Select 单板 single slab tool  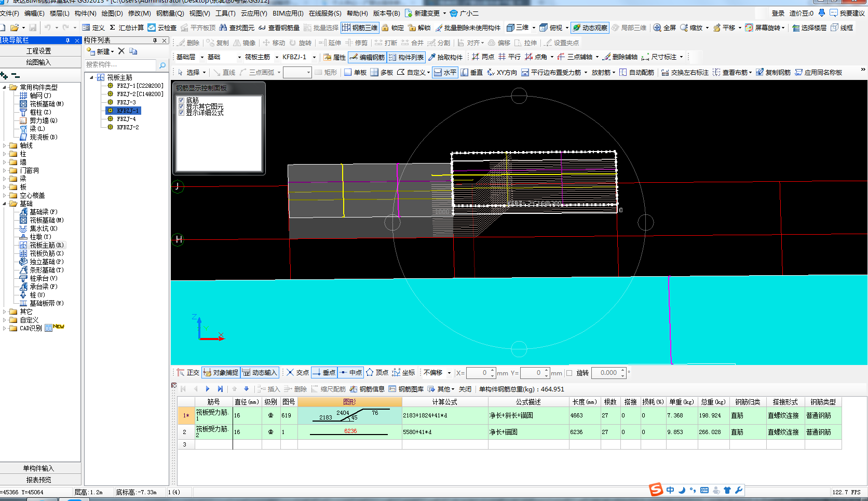pyautogui.click(x=356, y=72)
